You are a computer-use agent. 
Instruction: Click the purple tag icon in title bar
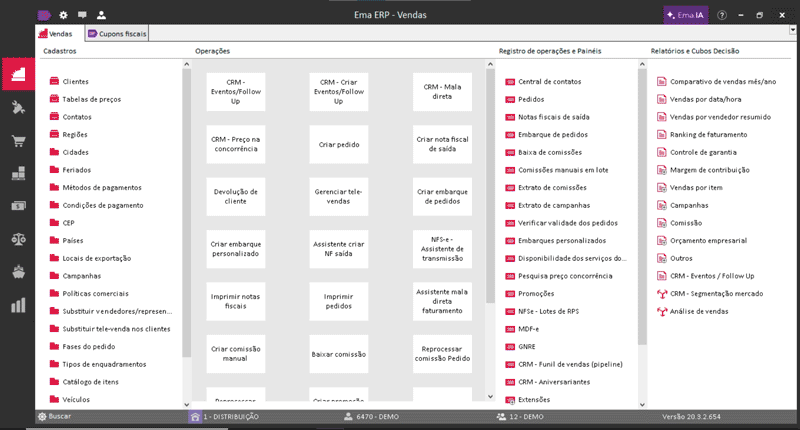(x=44, y=15)
